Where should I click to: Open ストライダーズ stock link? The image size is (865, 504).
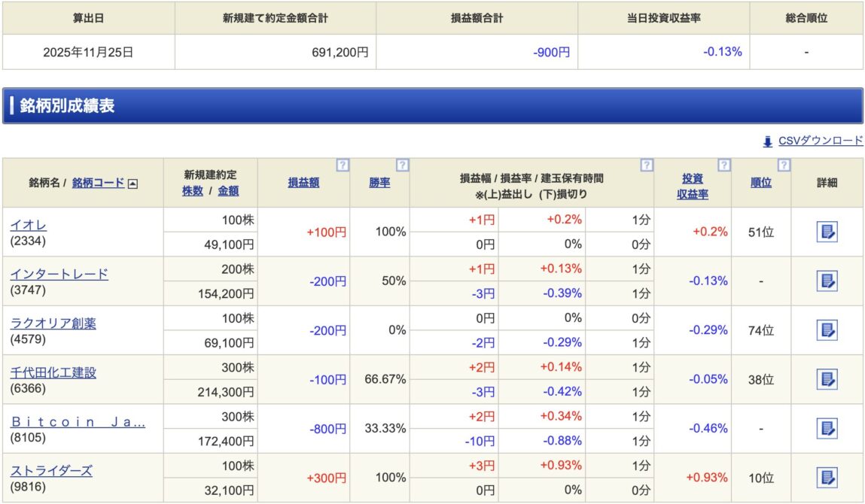pyautogui.click(x=51, y=471)
